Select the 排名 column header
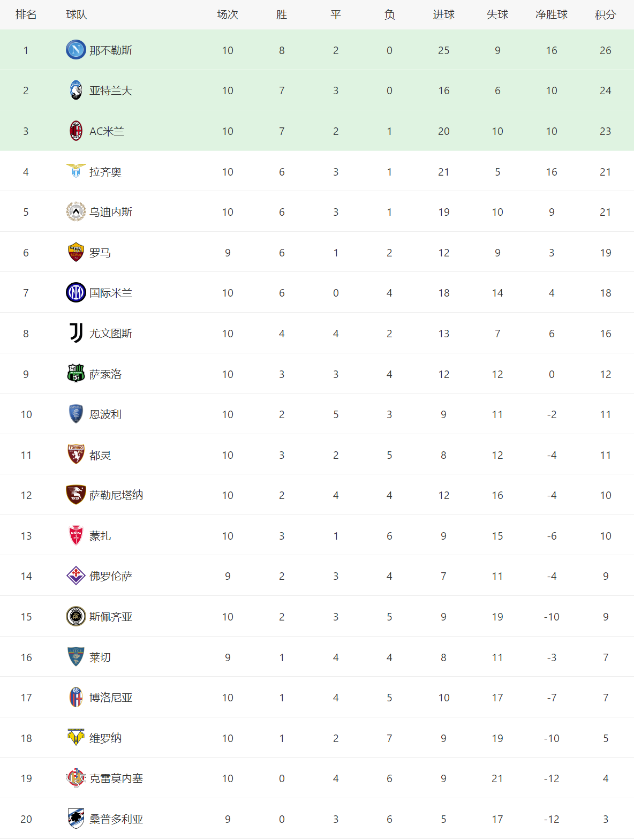The height and width of the screenshot is (840, 634). [26, 14]
